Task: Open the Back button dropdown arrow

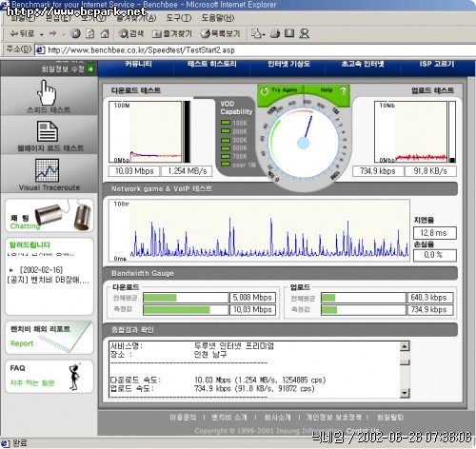Action: pos(42,34)
